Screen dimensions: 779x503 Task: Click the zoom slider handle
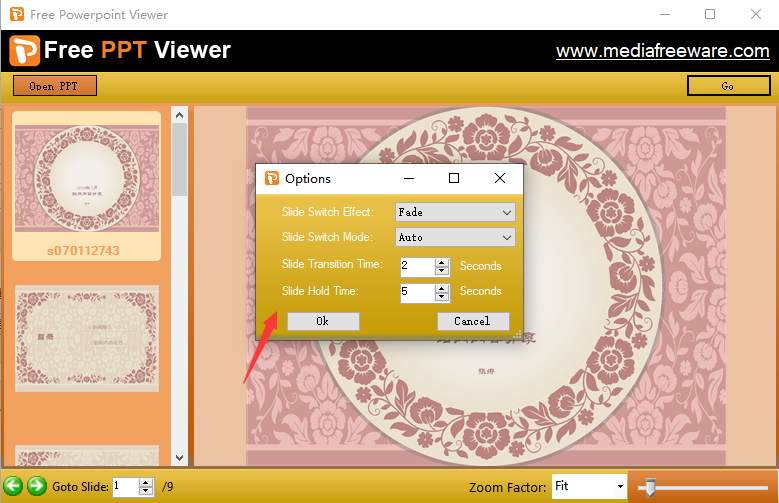(650, 487)
